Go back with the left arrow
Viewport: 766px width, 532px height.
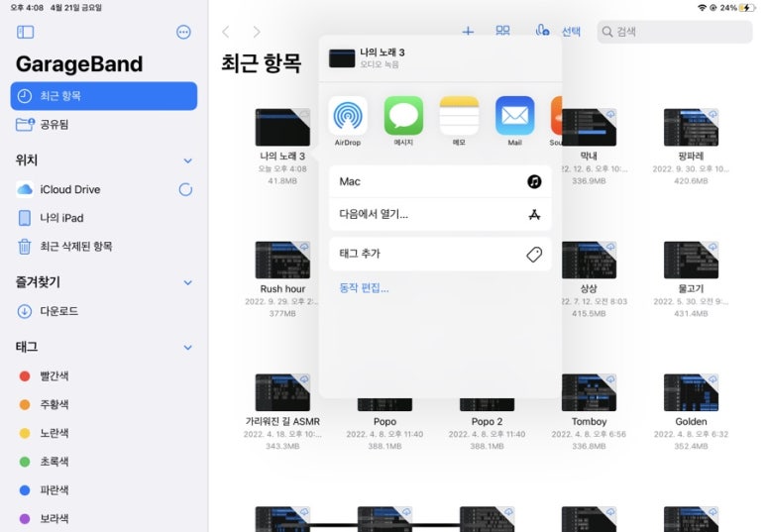pyautogui.click(x=226, y=33)
